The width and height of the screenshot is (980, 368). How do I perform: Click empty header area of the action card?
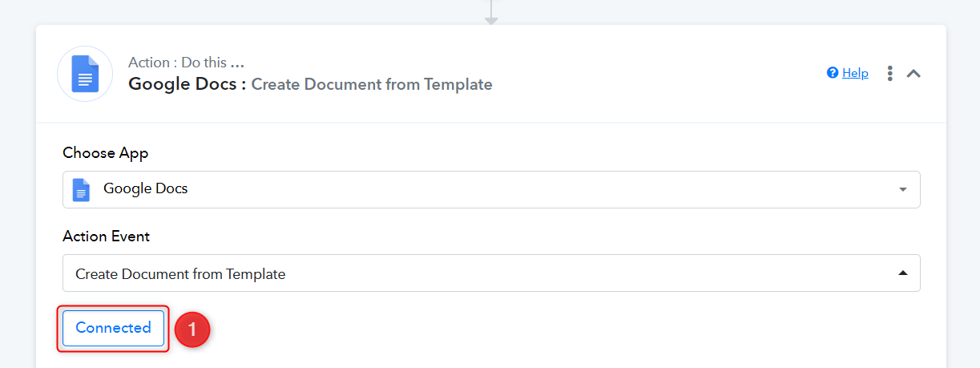(657, 73)
